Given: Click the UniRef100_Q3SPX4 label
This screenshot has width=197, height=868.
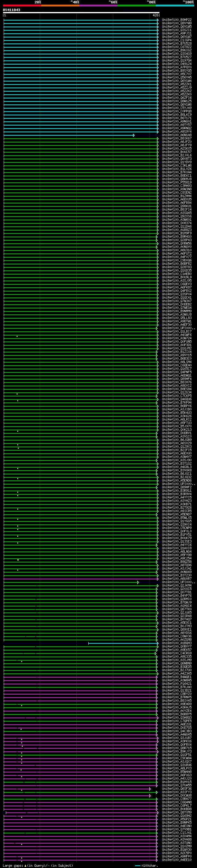Looking at the screenshot, I should [177, 294].
